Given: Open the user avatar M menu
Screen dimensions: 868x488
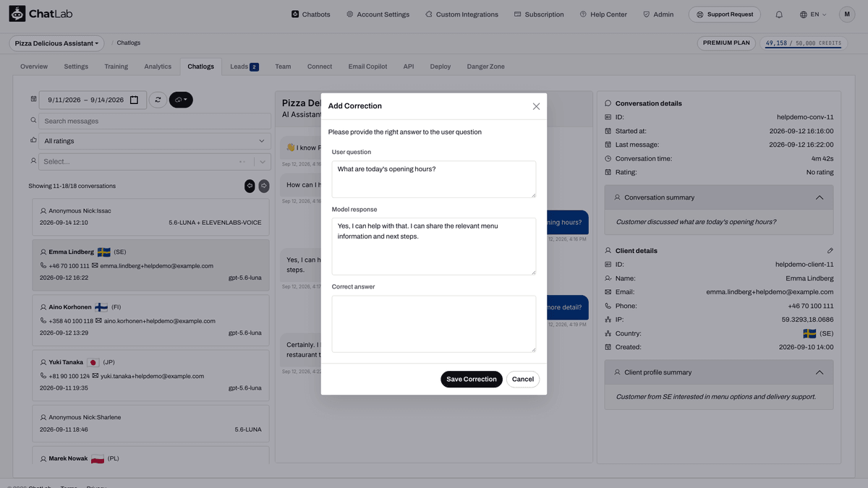Looking at the screenshot, I should tap(847, 14).
